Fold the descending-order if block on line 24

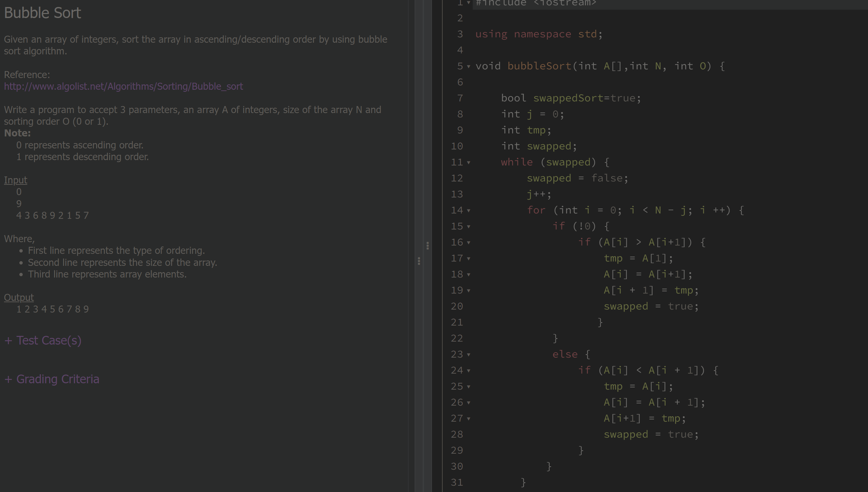(x=468, y=370)
